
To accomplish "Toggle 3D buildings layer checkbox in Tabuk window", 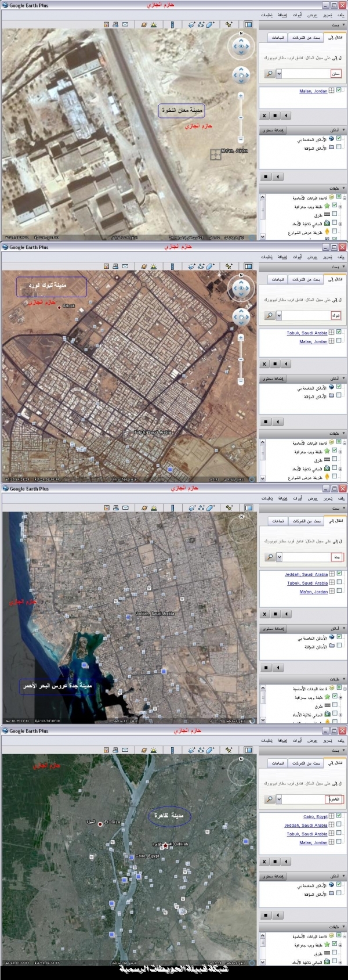I will coord(335,468).
